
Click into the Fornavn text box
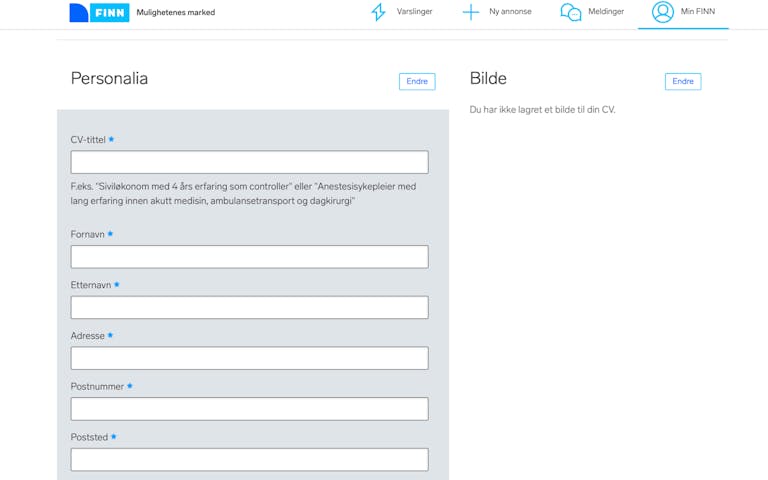coord(249,257)
